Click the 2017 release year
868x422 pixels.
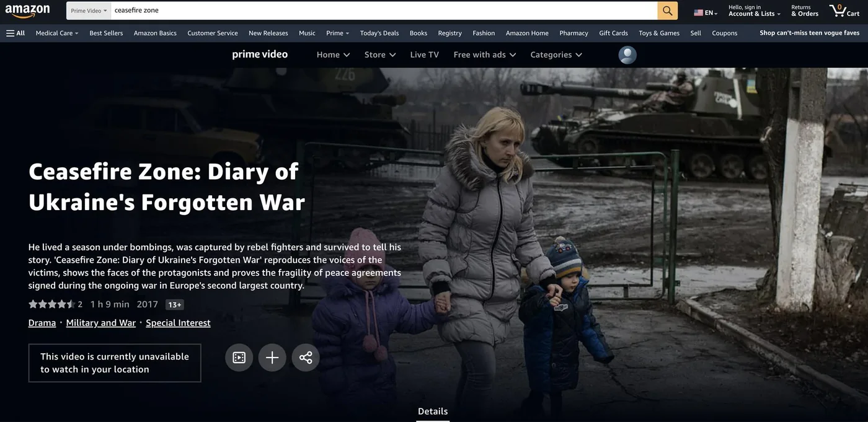point(148,304)
